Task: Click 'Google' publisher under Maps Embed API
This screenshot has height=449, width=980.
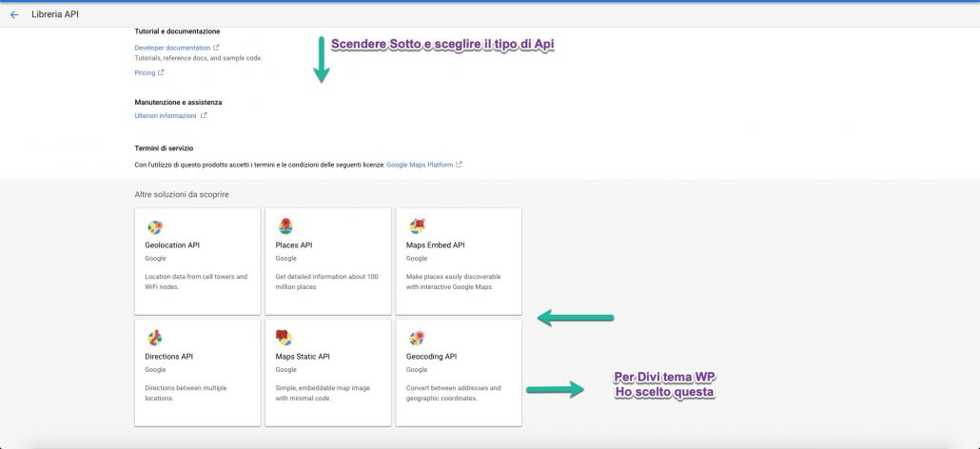Action: point(416,259)
